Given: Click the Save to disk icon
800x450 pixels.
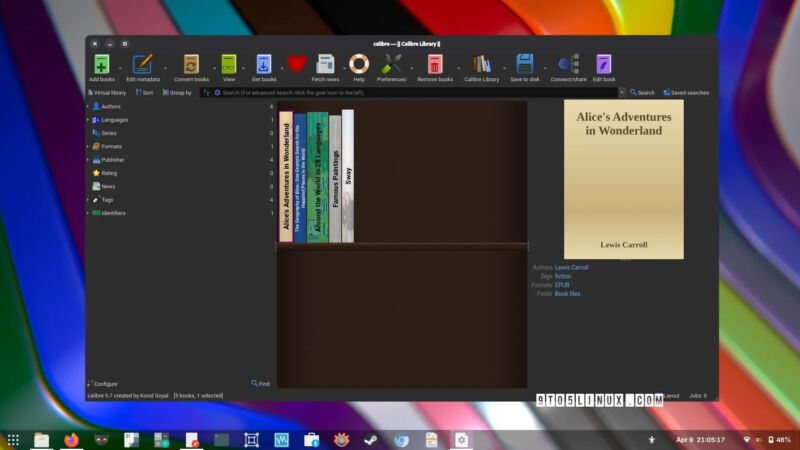Looking at the screenshot, I should 525,65.
